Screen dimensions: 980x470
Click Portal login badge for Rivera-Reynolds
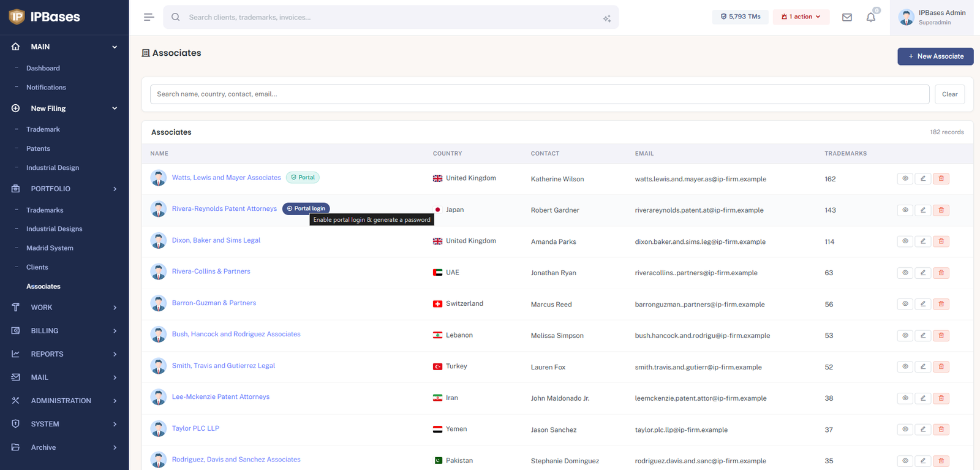(x=306, y=208)
